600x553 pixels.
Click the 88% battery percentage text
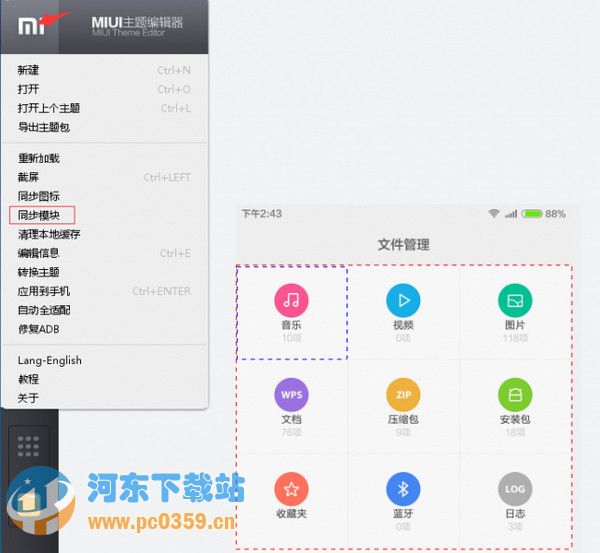pyautogui.click(x=556, y=214)
